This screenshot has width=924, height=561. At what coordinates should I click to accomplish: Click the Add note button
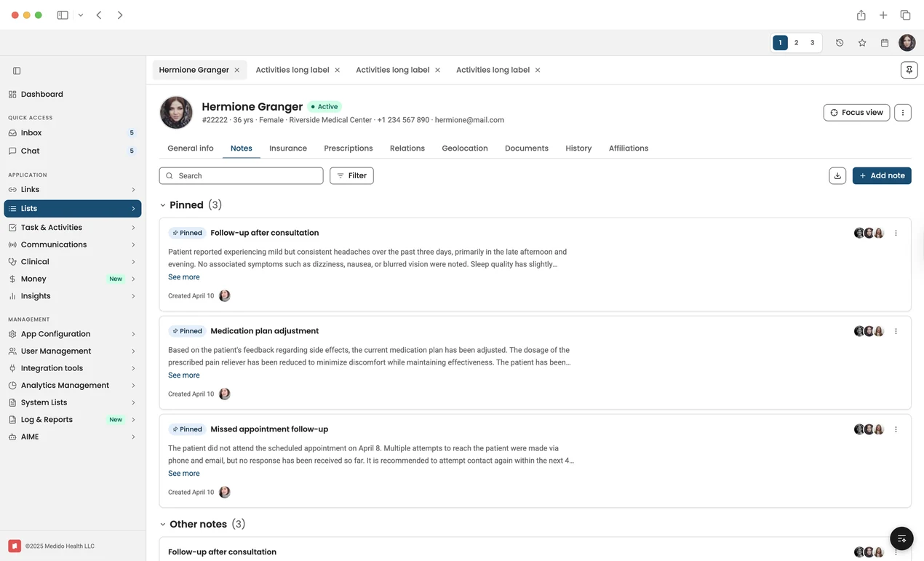coord(882,175)
